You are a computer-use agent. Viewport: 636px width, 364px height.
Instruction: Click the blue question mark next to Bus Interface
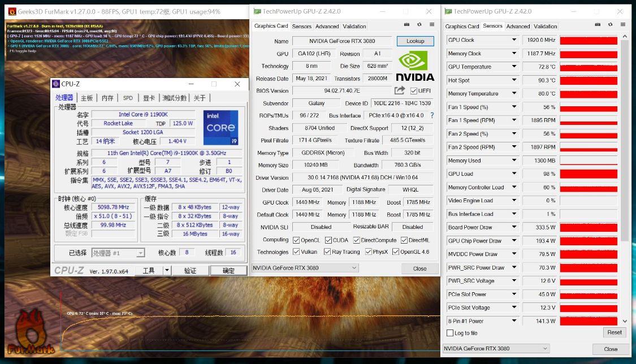[432, 115]
